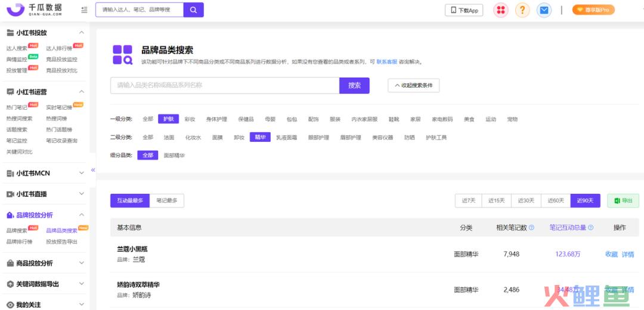Click 收起搜索条件 toggle button
Image resolution: width=644 pixels, height=310 pixels.
tap(414, 85)
